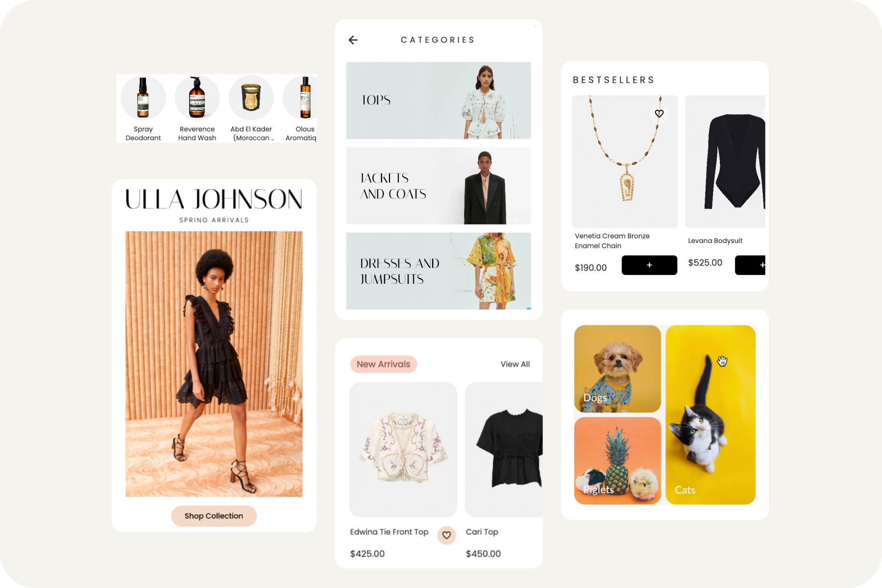Screen dimensions: 882x588
Task: View the Cari Top product image
Action: pos(504,450)
